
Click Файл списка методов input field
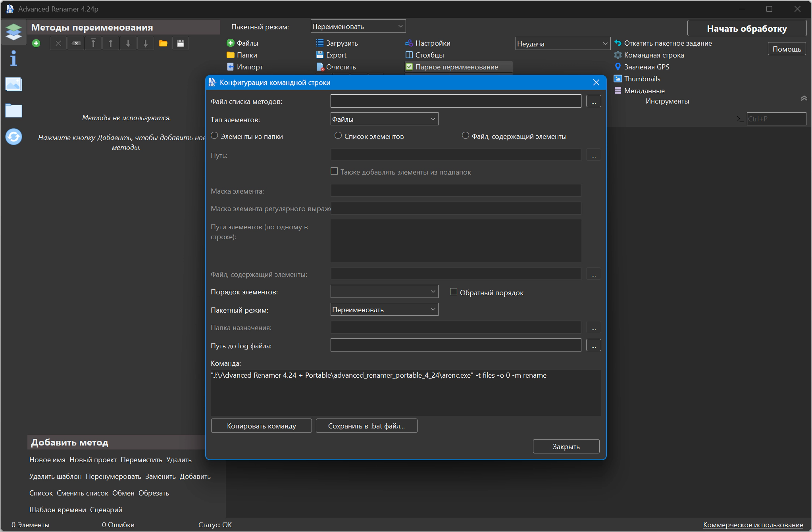pyautogui.click(x=456, y=101)
